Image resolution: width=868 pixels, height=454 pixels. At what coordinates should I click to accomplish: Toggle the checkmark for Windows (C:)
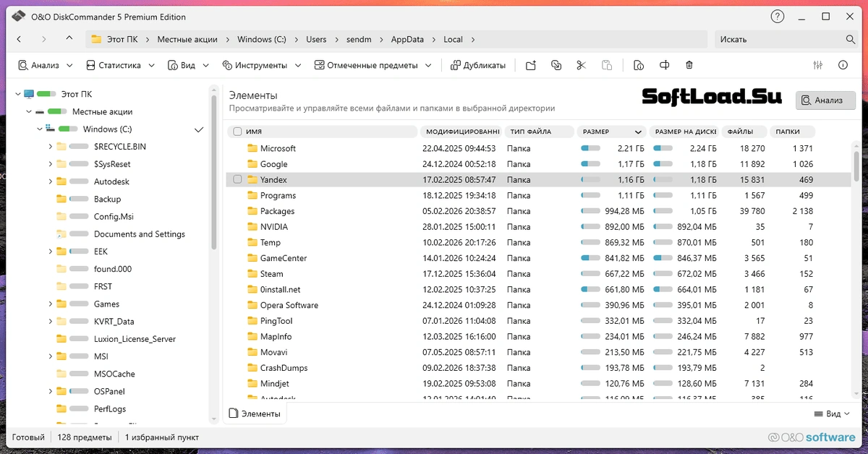pyautogui.click(x=199, y=129)
